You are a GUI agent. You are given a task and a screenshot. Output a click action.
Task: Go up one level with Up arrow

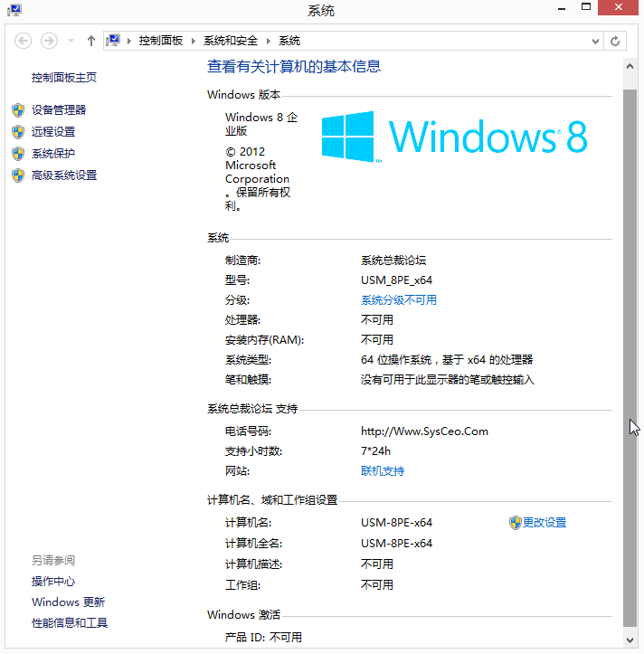pos(91,41)
